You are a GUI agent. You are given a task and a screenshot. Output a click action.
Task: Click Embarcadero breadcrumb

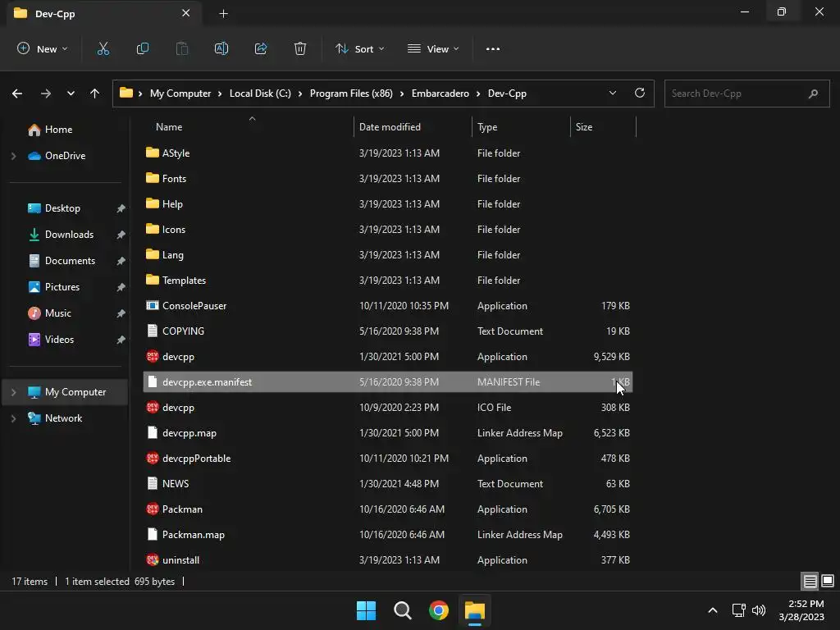click(x=441, y=94)
